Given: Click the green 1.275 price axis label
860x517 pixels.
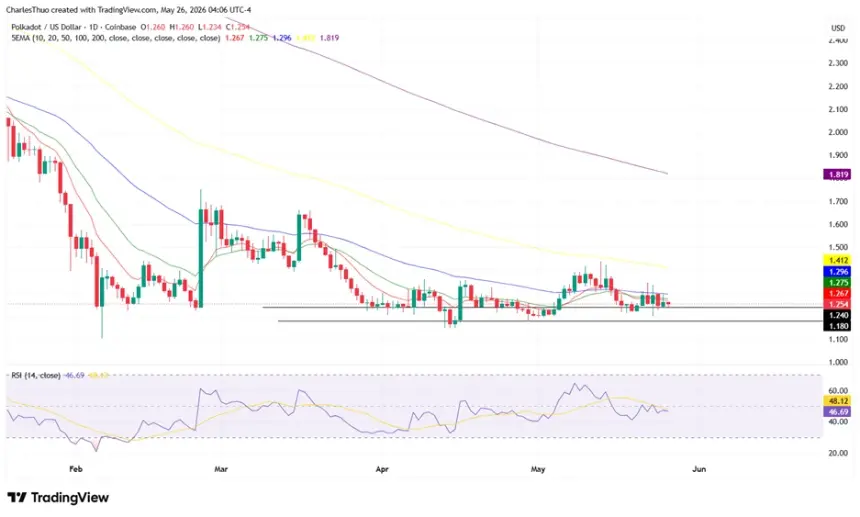Looking at the screenshot, I should coord(838,283).
